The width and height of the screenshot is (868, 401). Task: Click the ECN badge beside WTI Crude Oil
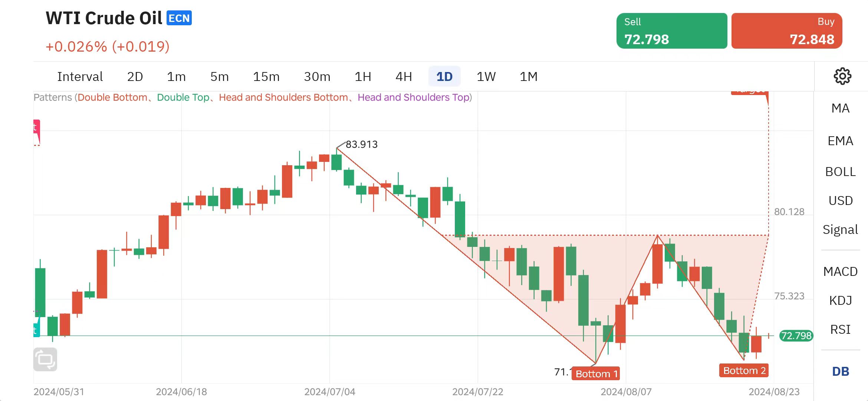[x=179, y=18]
